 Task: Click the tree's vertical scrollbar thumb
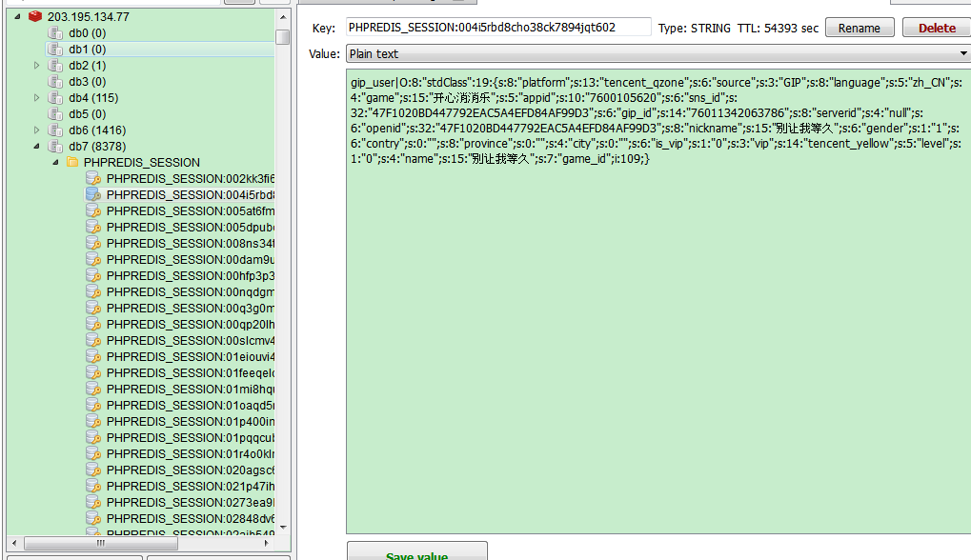pos(283,37)
